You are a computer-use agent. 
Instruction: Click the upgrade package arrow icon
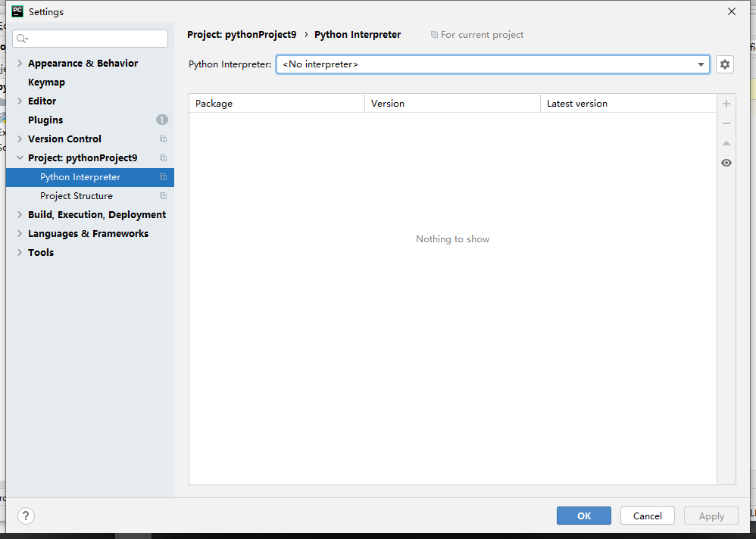click(x=726, y=143)
